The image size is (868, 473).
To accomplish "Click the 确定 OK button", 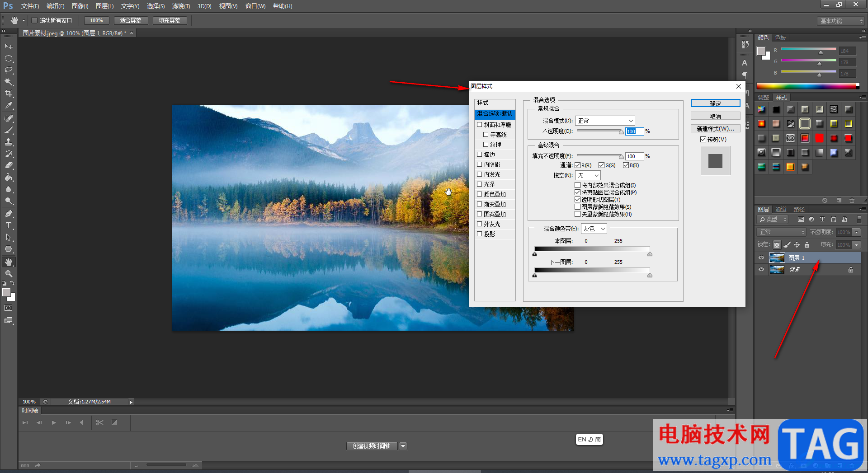I will coord(715,103).
